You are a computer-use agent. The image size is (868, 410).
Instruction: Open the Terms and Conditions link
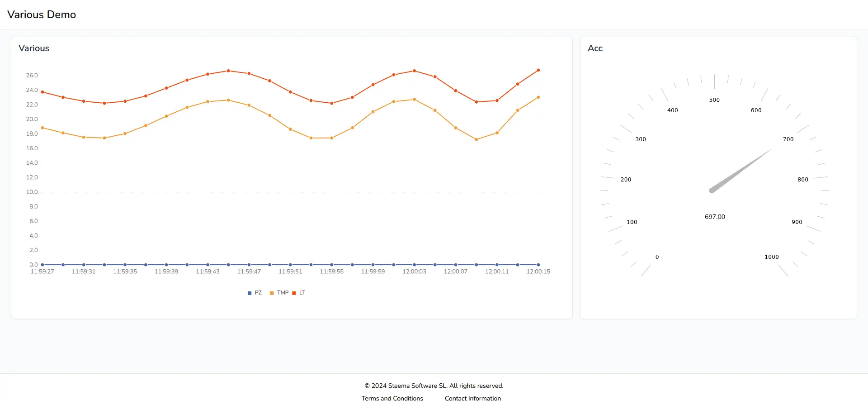pos(392,398)
